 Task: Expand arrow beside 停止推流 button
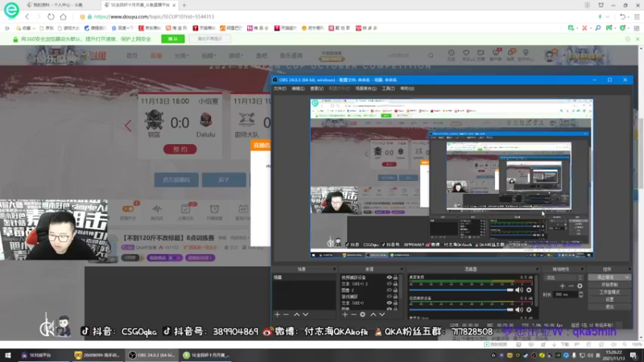[627, 278]
